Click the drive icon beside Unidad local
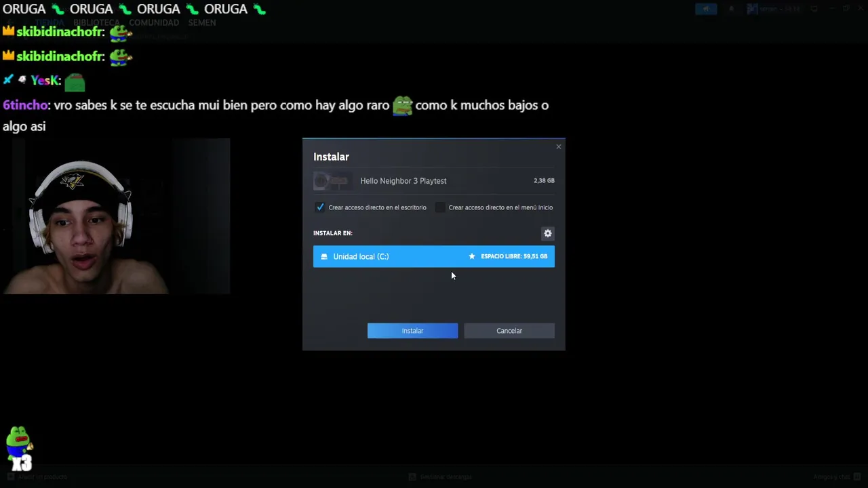868x488 pixels. 324,256
